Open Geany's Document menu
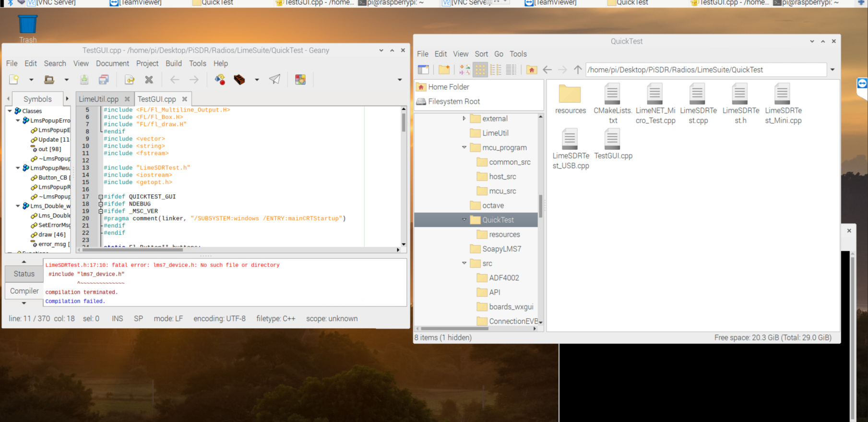 [112, 63]
